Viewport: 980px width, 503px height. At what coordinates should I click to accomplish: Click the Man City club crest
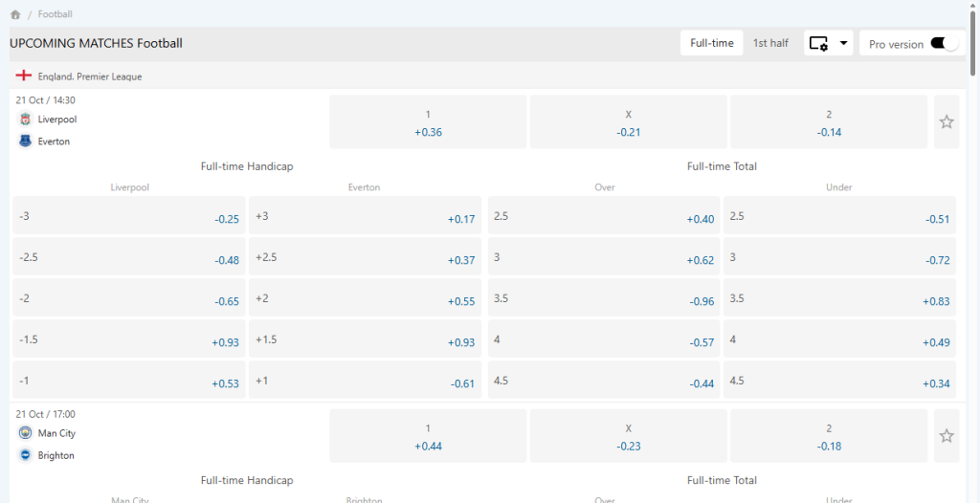[25, 433]
